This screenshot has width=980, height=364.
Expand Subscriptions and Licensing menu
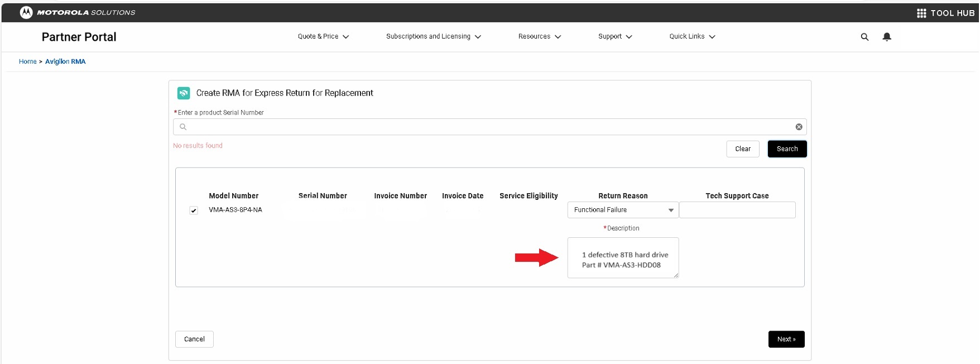[433, 36]
